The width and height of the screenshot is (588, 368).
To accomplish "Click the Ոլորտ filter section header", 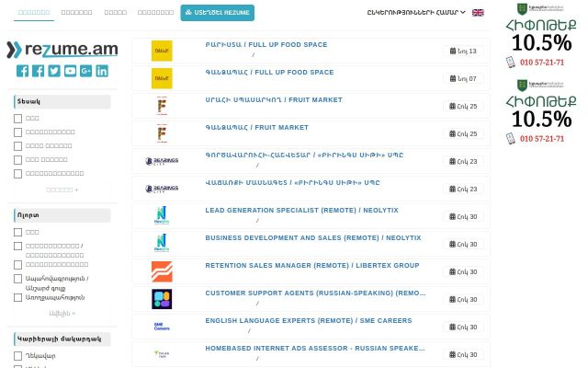I will point(62,215).
